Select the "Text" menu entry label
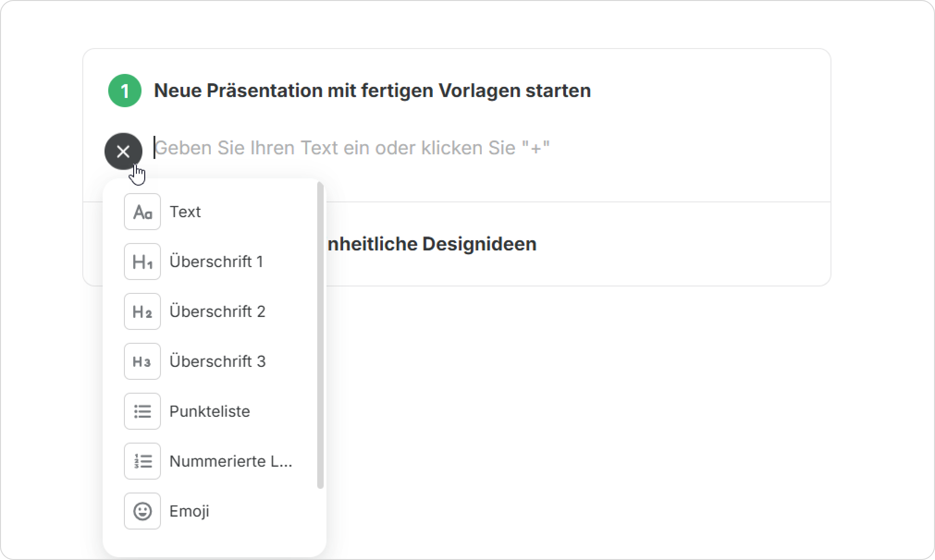Viewport: 935px width, 560px height. [185, 212]
